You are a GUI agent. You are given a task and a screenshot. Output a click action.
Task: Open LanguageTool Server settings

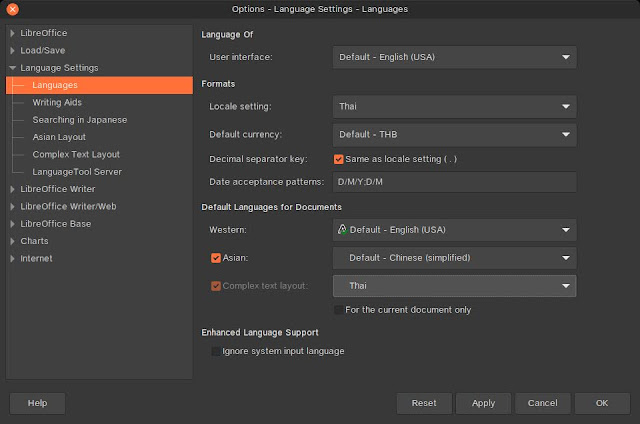click(77, 172)
